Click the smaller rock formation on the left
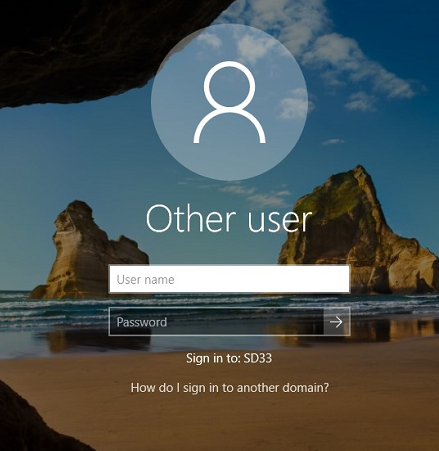The width and height of the screenshot is (439, 451). pyautogui.click(x=87, y=253)
